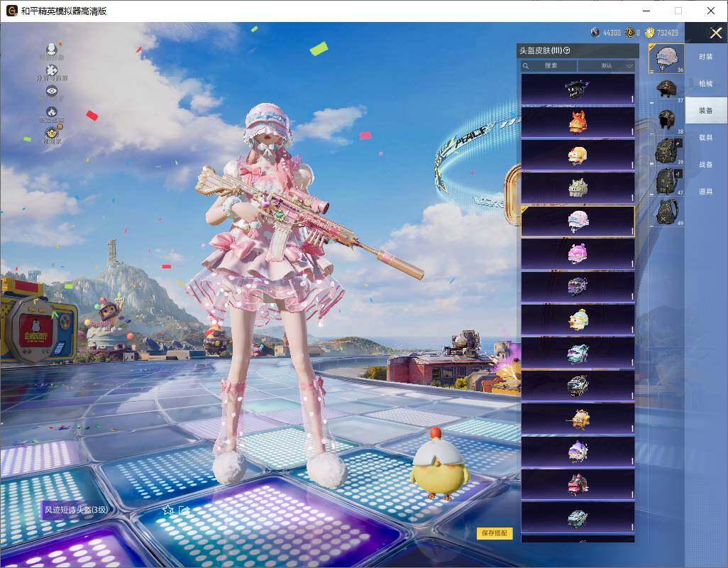Switch to the 战备 tab

click(706, 165)
